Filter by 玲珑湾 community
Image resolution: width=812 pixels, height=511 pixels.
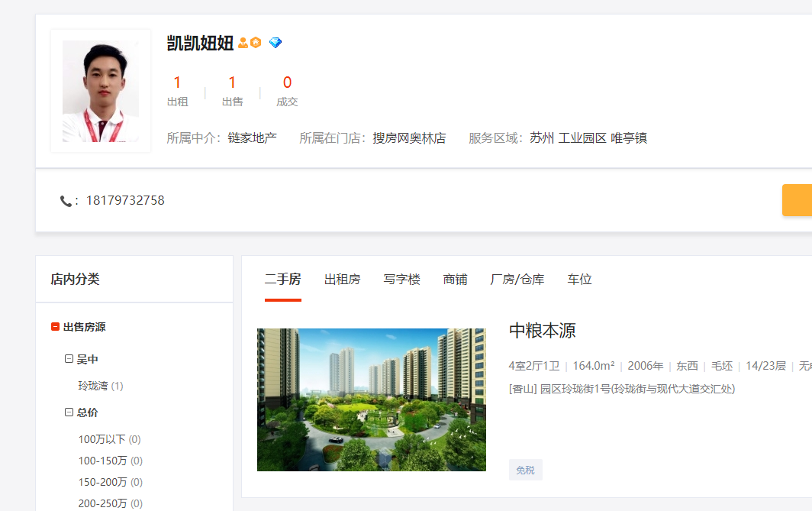[x=94, y=386]
